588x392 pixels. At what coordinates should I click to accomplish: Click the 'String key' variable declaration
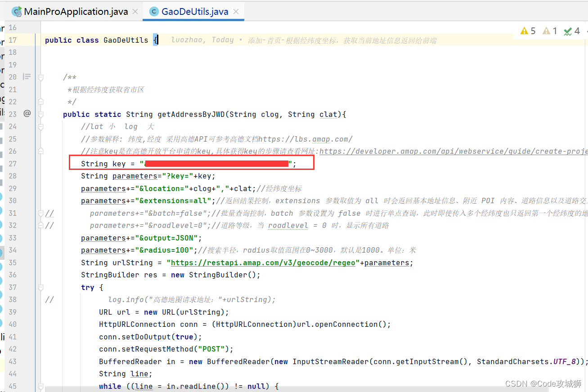coord(103,164)
